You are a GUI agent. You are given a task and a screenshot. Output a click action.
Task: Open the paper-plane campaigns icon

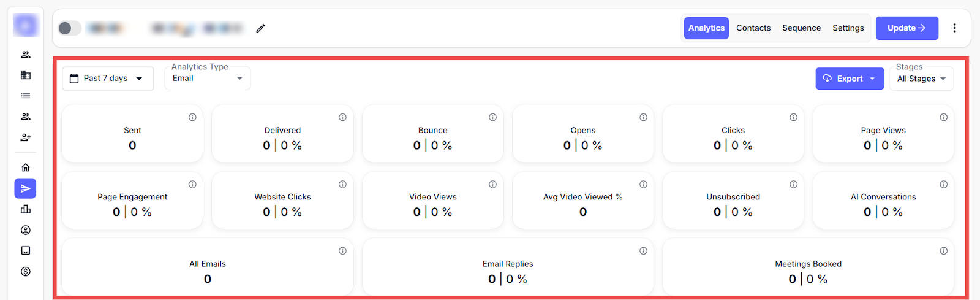pyautogui.click(x=26, y=188)
